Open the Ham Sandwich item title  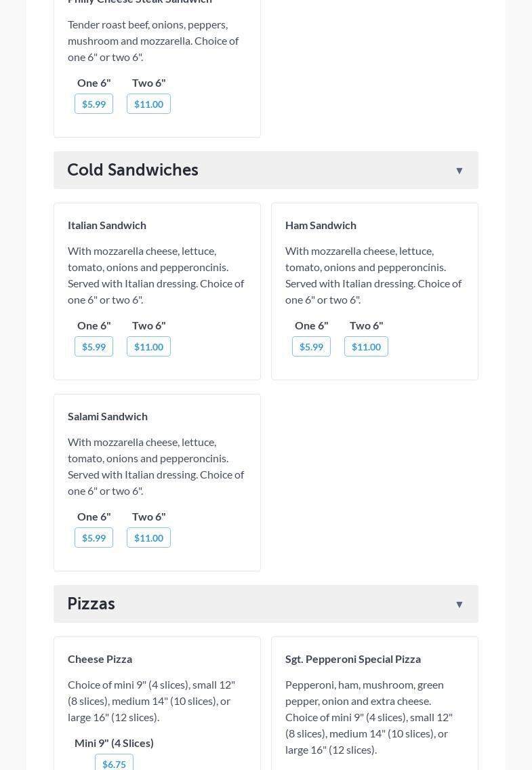(321, 225)
